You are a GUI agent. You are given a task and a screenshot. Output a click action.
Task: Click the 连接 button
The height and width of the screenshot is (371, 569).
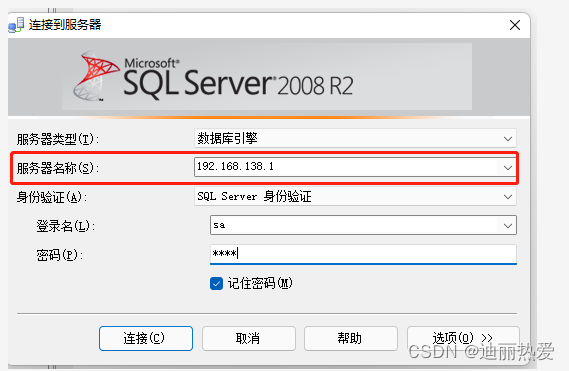coord(146,338)
